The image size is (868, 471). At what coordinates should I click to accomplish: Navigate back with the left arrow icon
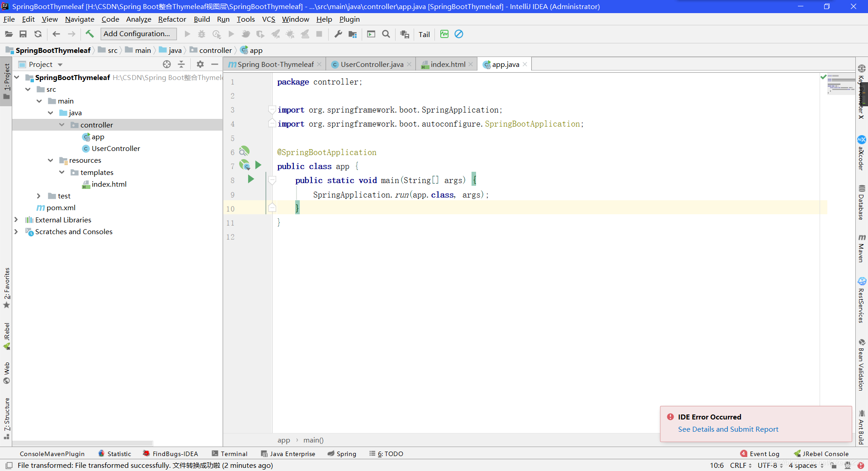pyautogui.click(x=56, y=34)
